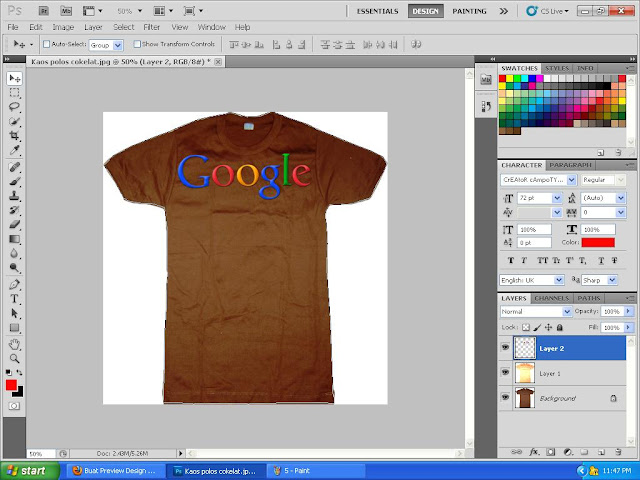The image size is (640, 480).
Task: Select the Blur tool
Action: click(14, 253)
